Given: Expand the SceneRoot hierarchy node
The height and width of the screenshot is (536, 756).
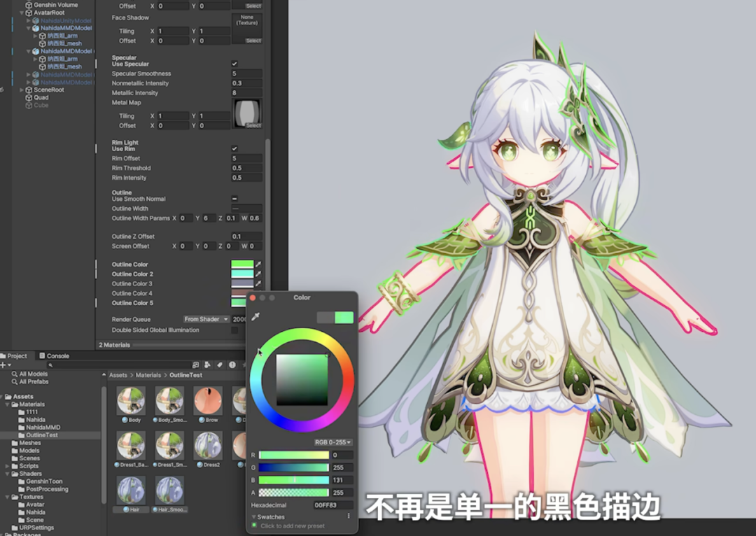Looking at the screenshot, I should [22, 90].
